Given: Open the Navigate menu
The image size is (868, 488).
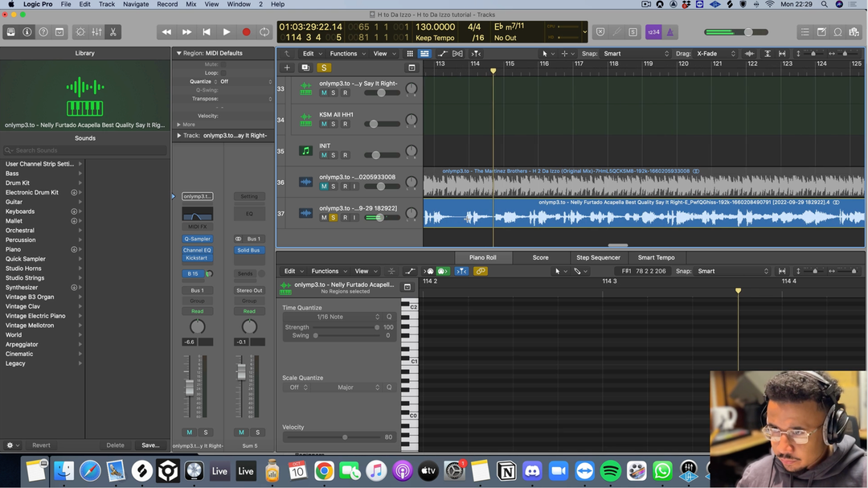Looking at the screenshot, I should point(136,4).
